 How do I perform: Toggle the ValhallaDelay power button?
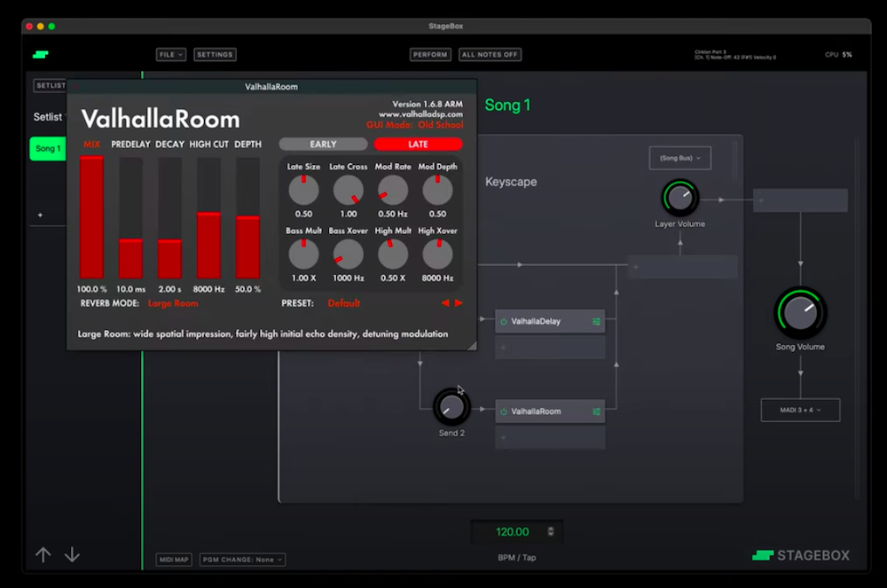point(504,321)
